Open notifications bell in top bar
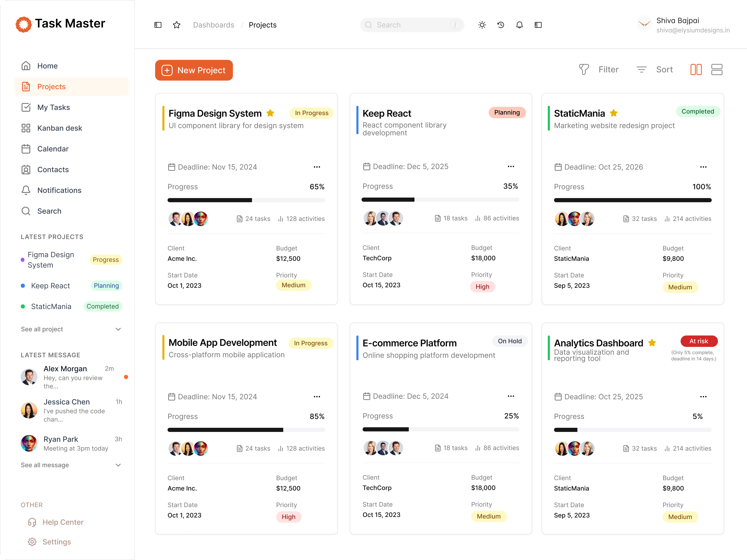The image size is (747, 560). [x=519, y=25]
